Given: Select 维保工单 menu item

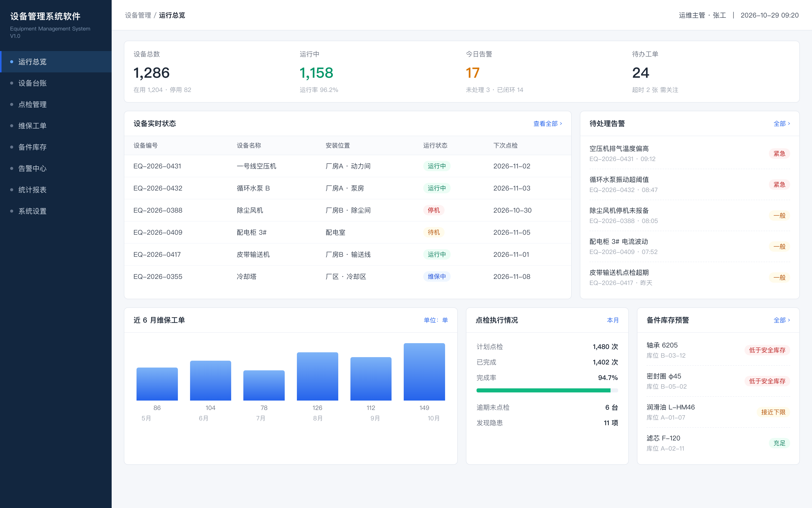Looking at the screenshot, I should coord(56,126).
